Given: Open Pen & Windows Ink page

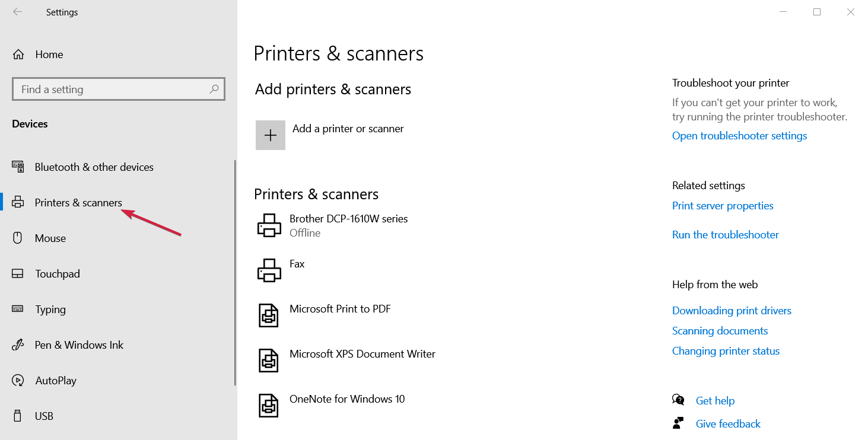Looking at the screenshot, I should tap(79, 345).
